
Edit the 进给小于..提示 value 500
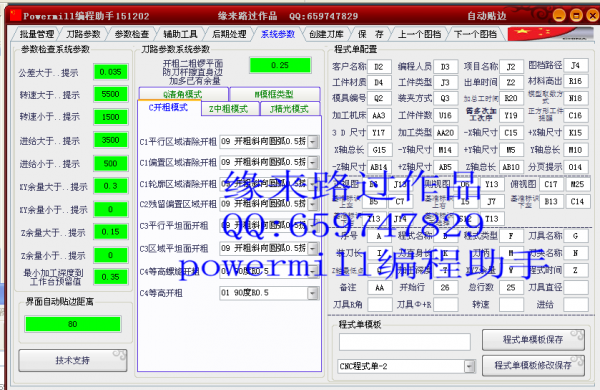pyautogui.click(x=111, y=164)
